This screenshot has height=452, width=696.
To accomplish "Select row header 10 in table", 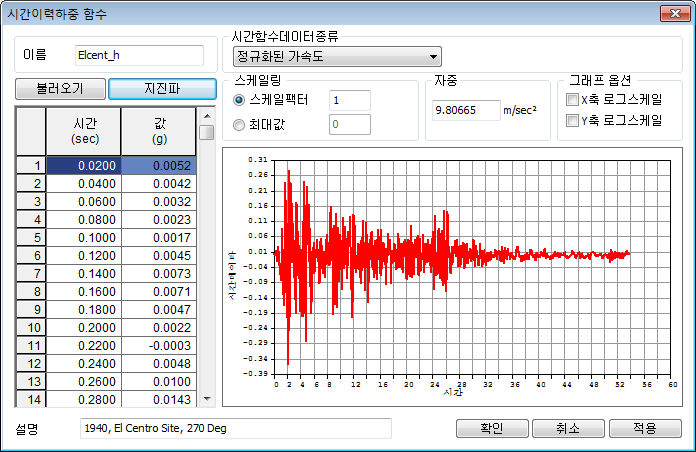I will pyautogui.click(x=31, y=328).
